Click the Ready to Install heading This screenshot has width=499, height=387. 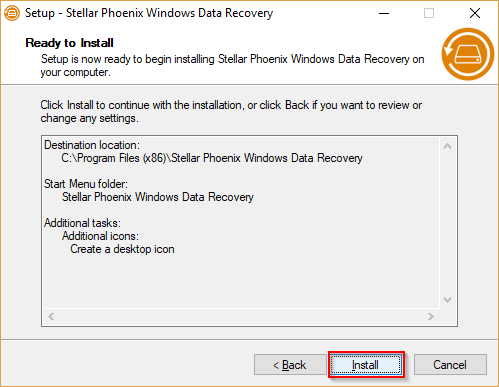point(69,43)
